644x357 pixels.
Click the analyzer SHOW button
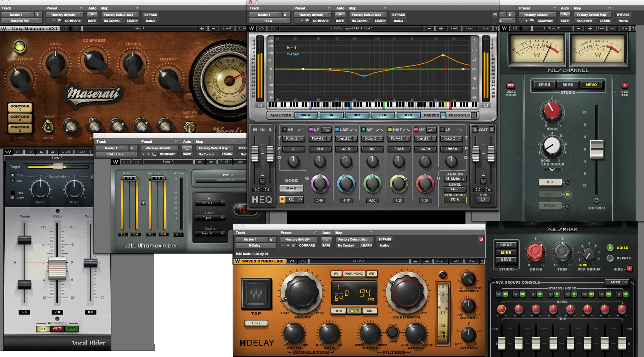pyautogui.click(x=306, y=115)
